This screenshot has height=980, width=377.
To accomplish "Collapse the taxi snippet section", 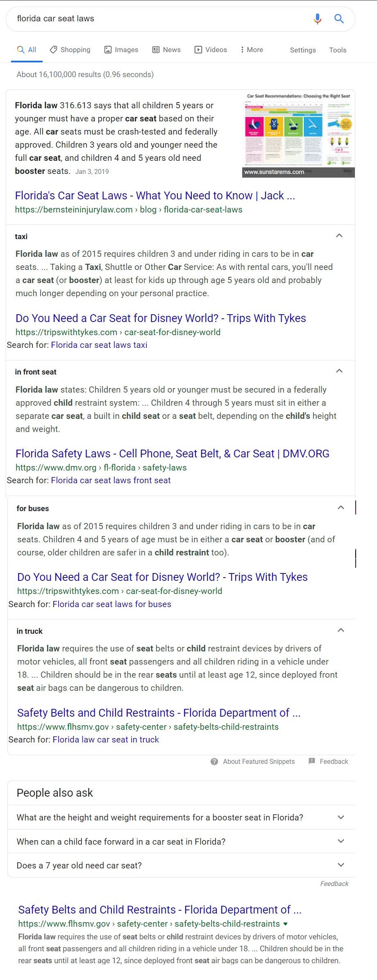I will (339, 235).
